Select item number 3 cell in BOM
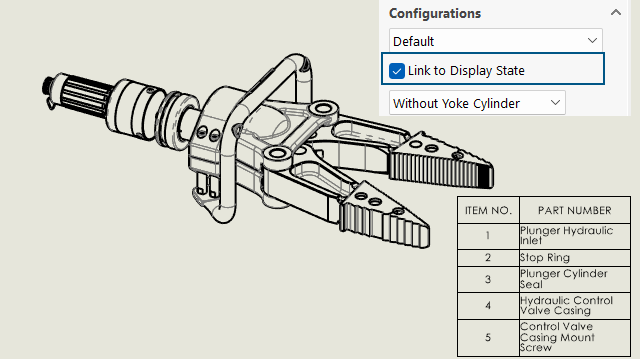 click(488, 279)
